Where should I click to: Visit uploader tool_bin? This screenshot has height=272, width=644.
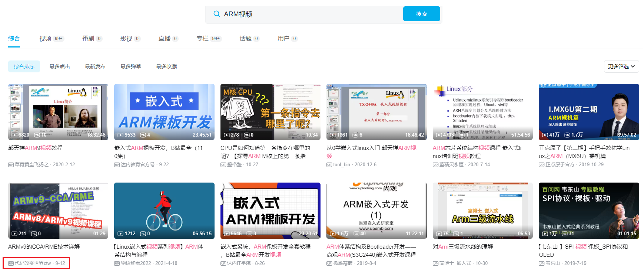pyautogui.click(x=342, y=164)
